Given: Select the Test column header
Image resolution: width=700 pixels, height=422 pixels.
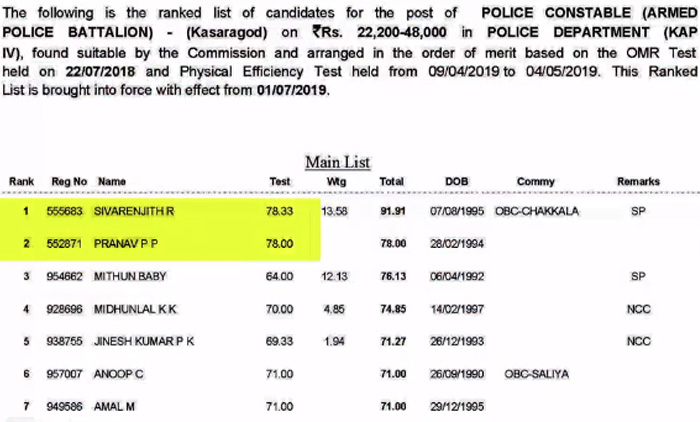Looking at the screenshot, I should tap(280, 181).
